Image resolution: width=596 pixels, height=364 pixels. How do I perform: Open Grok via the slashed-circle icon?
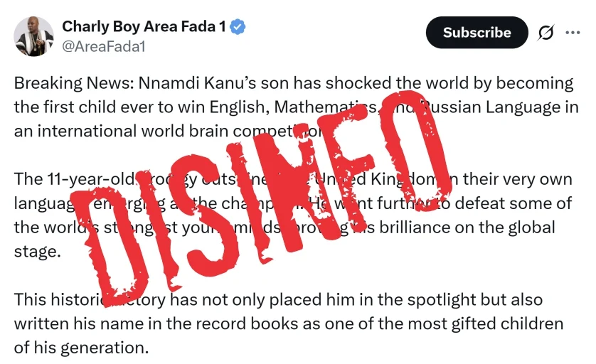pos(546,33)
